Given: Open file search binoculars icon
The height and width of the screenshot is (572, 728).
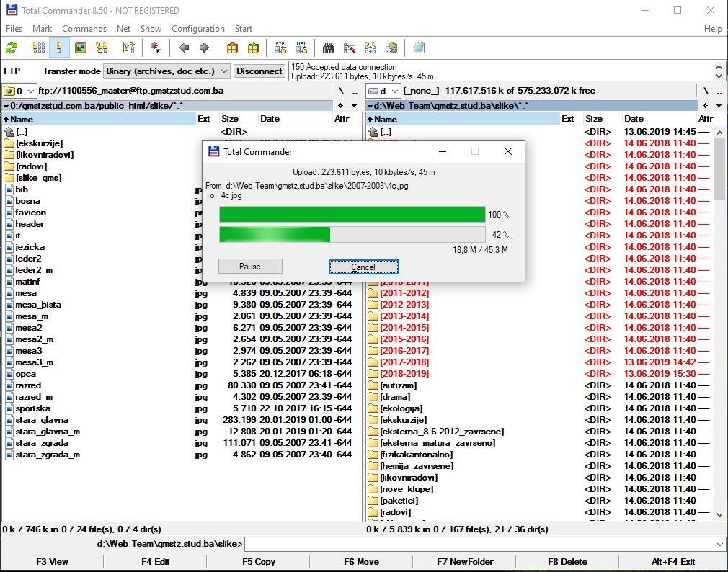Looking at the screenshot, I should (329, 48).
